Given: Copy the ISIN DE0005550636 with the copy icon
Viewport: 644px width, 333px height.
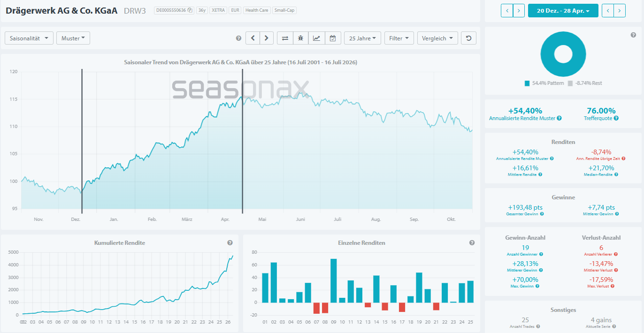Looking at the screenshot, I should coord(190,10).
